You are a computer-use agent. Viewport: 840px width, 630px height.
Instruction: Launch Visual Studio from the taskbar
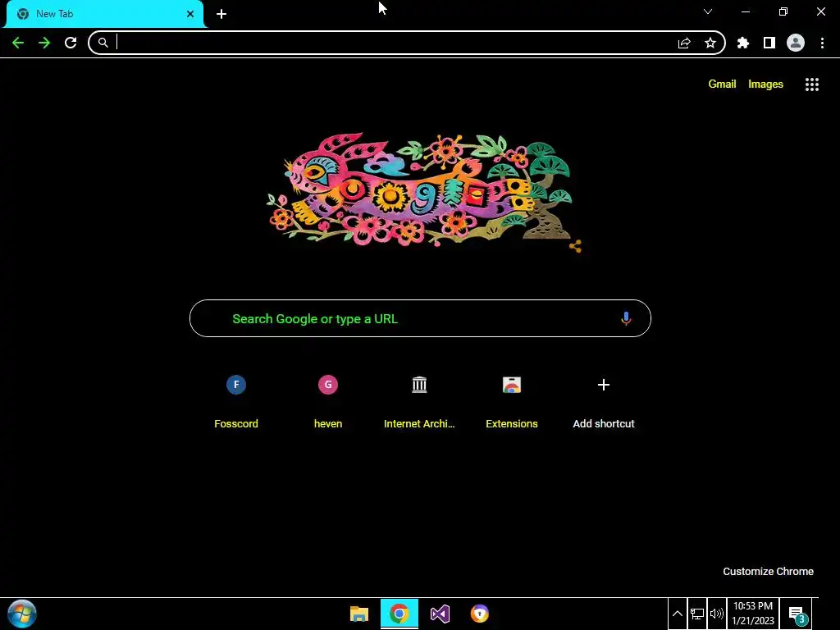pyautogui.click(x=440, y=614)
